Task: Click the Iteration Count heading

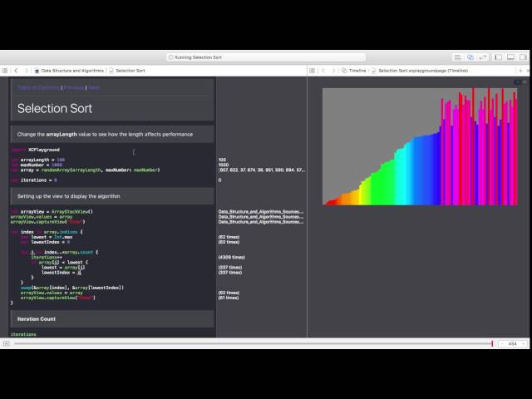Action: pos(37,319)
